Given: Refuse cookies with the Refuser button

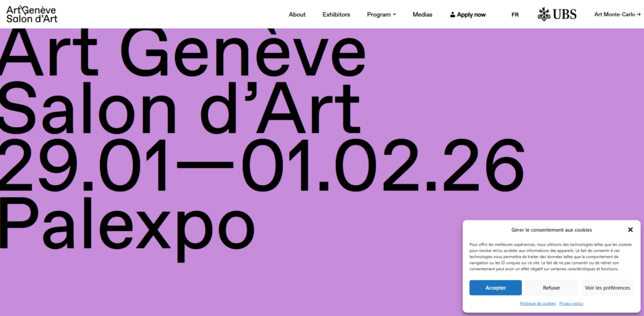Looking at the screenshot, I should (x=552, y=288).
